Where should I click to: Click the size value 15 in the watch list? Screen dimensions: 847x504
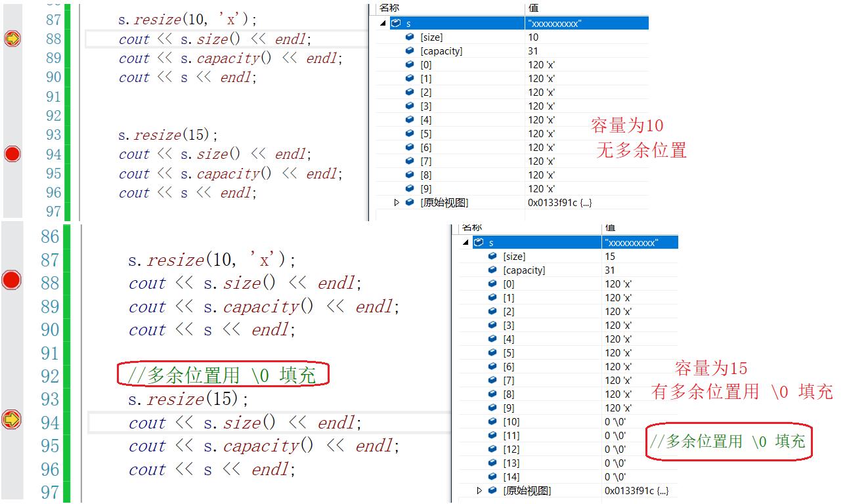pos(610,257)
